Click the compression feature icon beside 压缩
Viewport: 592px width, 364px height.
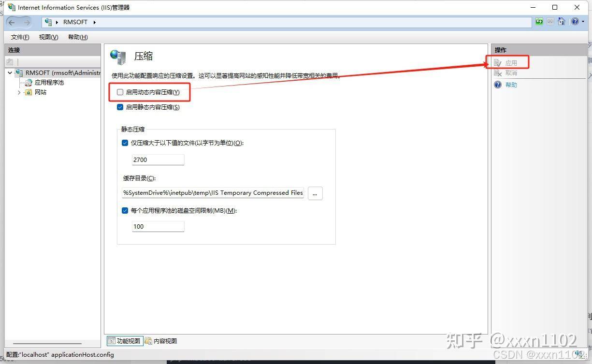tap(118, 57)
